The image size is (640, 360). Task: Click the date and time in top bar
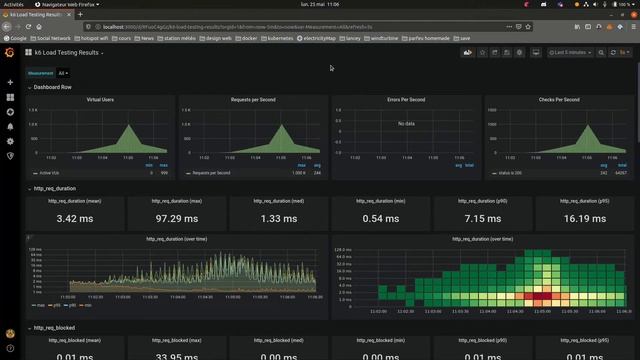(x=320, y=4)
